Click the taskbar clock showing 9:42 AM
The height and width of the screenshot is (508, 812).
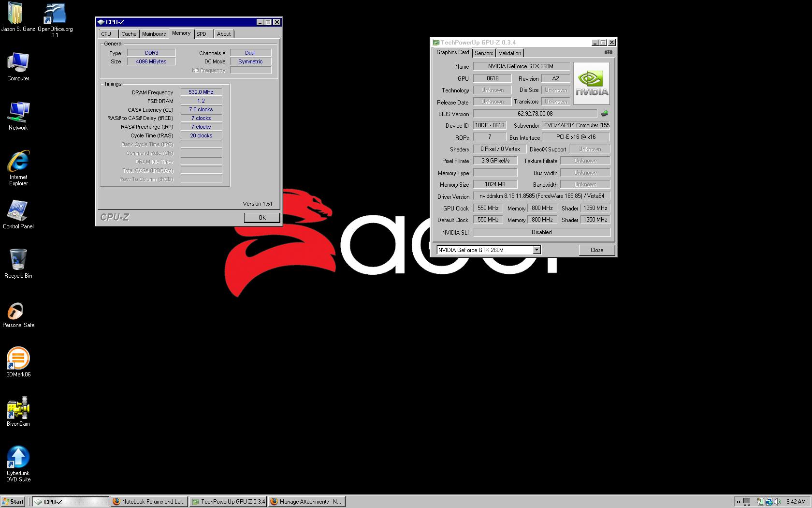point(796,502)
